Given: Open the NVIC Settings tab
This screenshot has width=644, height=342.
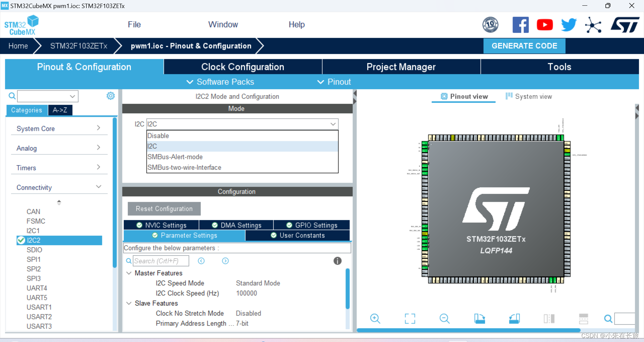Looking at the screenshot, I should pyautogui.click(x=161, y=225).
